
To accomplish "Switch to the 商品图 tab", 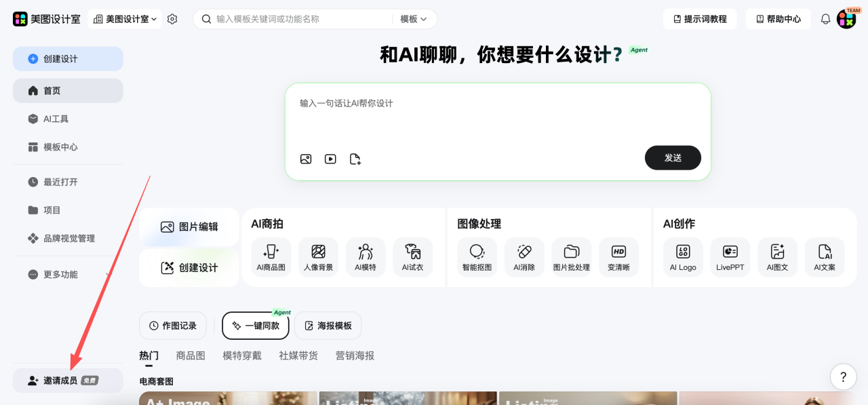I will [x=191, y=355].
